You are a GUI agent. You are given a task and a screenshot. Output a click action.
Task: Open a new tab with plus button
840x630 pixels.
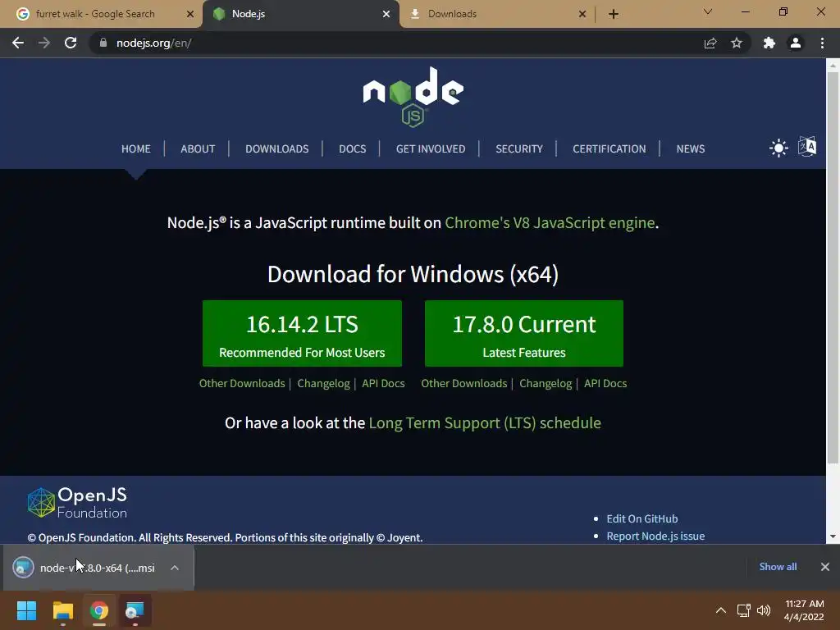(614, 14)
